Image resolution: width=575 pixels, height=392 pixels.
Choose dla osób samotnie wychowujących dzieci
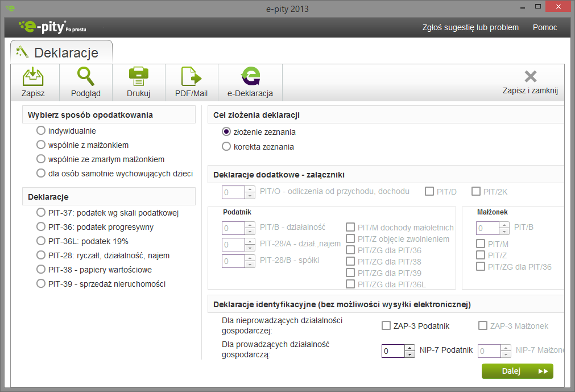[x=41, y=173]
